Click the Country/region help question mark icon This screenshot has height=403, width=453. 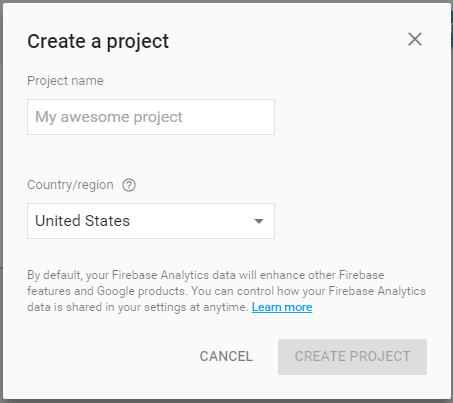pos(129,185)
